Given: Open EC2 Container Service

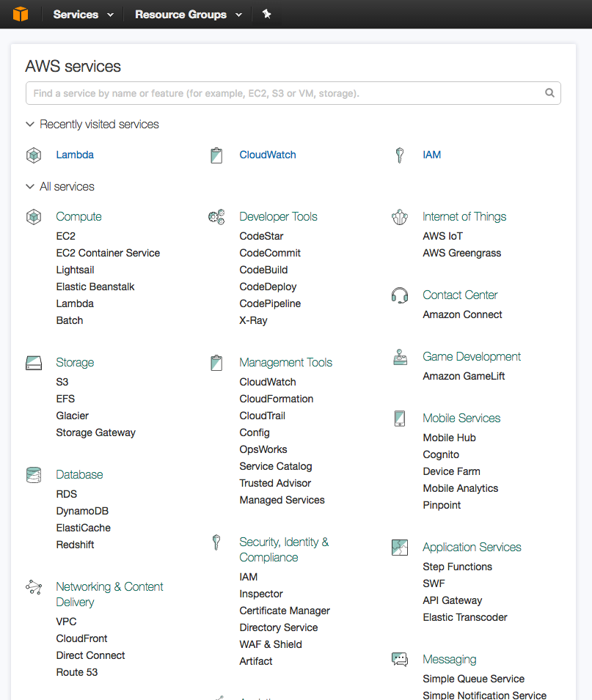Looking at the screenshot, I should coord(108,253).
